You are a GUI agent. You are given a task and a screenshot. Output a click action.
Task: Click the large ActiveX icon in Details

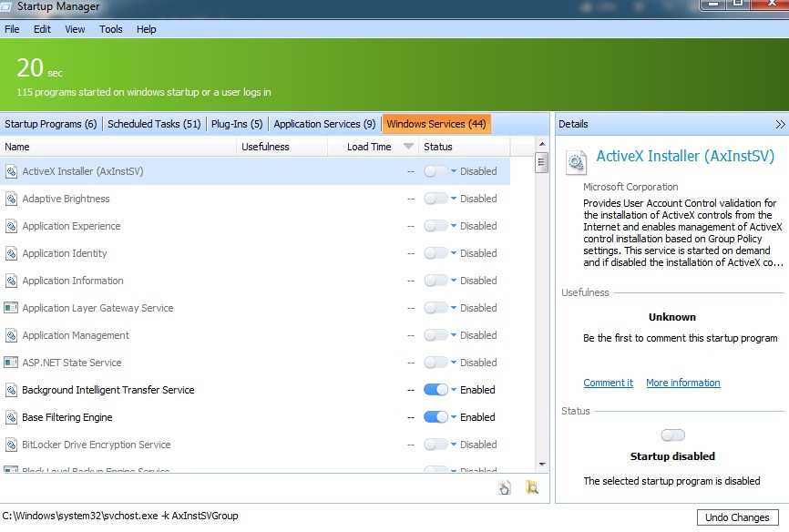coord(576,162)
